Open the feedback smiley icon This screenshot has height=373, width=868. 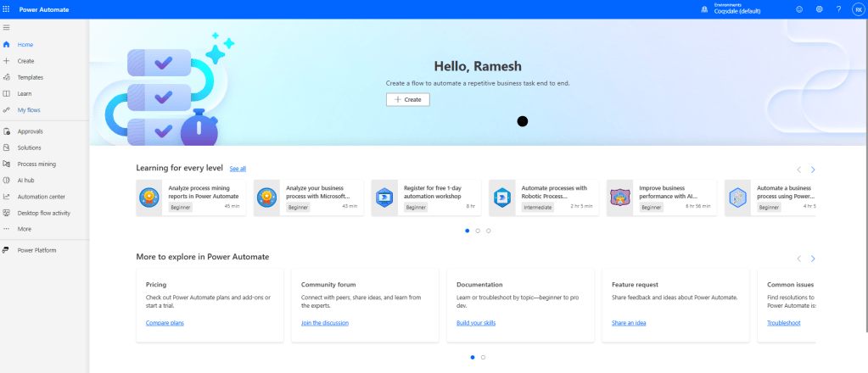coord(798,9)
